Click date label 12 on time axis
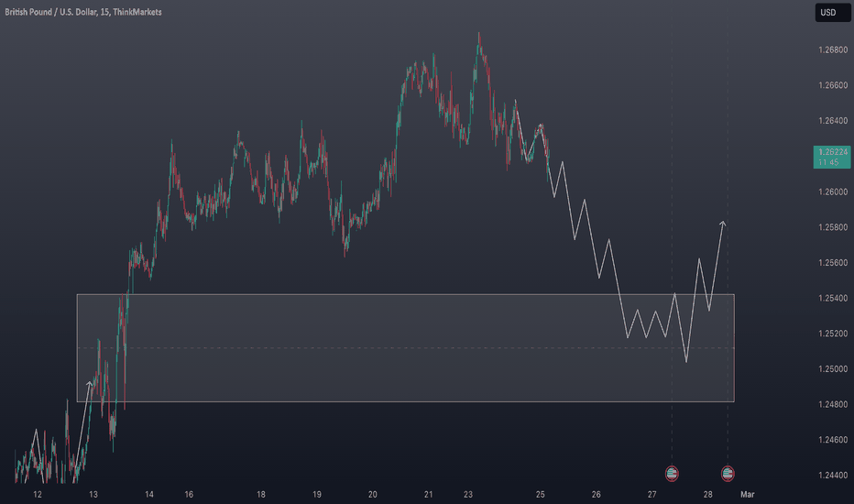The width and height of the screenshot is (854, 504). [37, 495]
